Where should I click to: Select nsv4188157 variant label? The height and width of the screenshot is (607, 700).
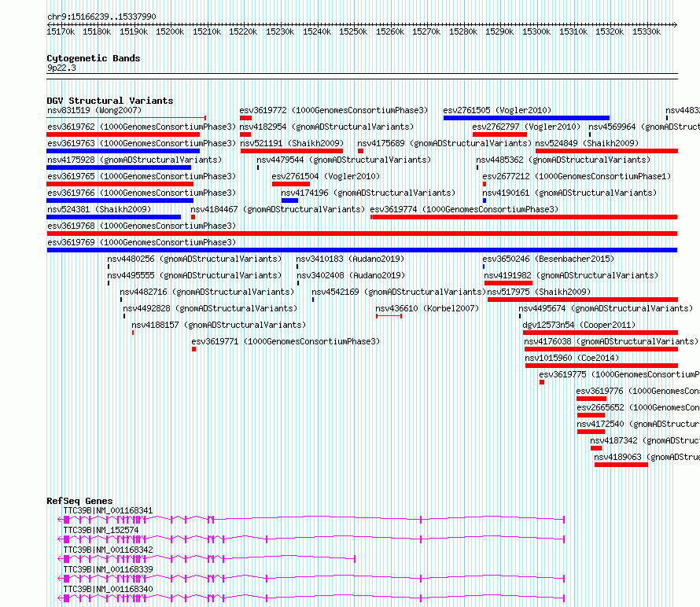(219, 325)
